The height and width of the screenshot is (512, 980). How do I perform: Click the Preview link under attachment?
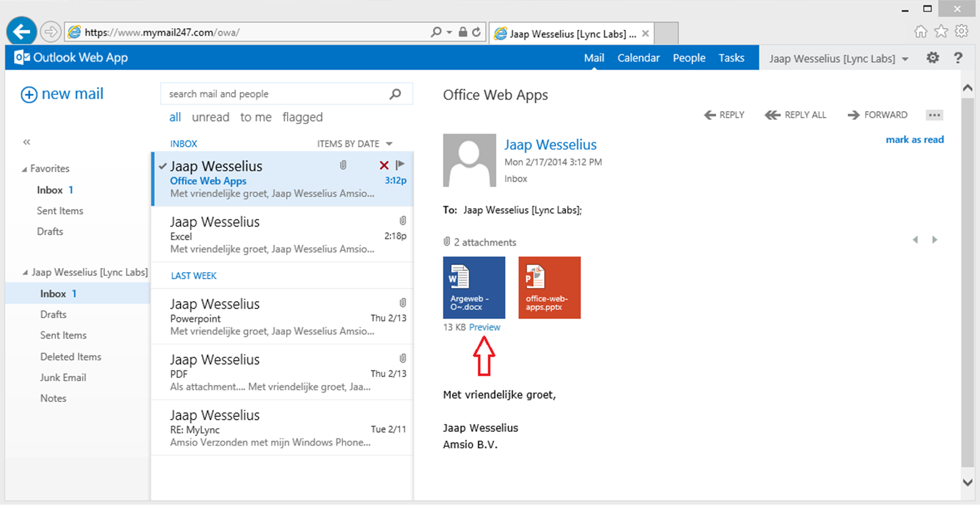click(484, 327)
